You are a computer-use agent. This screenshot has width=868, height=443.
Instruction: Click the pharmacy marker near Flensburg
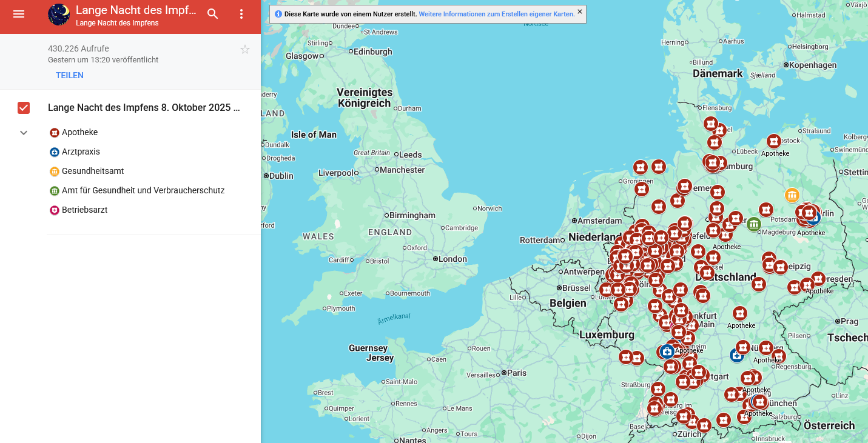click(x=710, y=124)
